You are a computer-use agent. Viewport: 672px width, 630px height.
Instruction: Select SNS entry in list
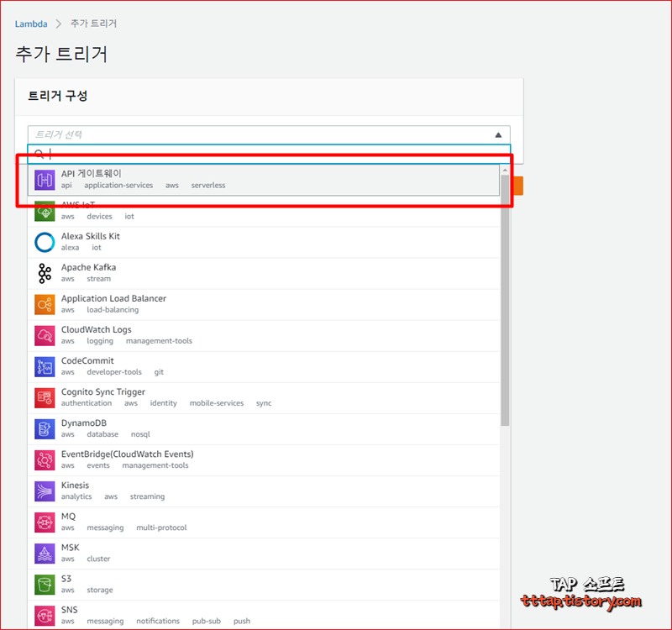(264, 616)
